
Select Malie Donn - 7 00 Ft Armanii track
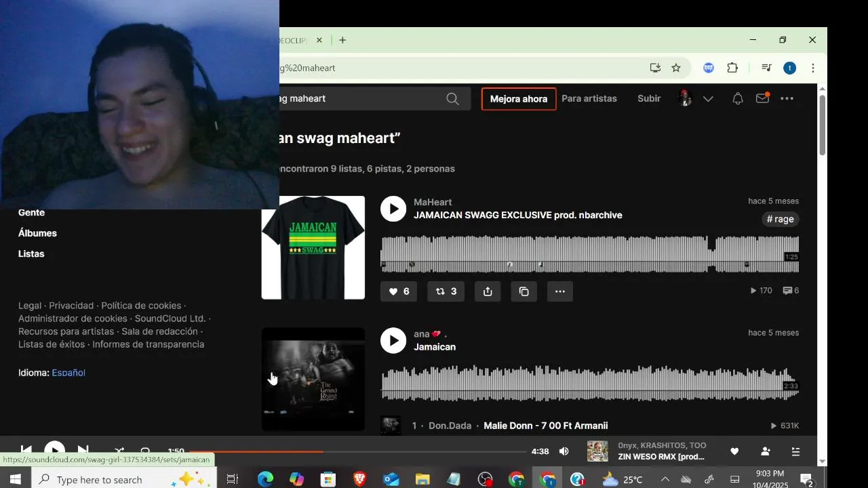point(545,426)
